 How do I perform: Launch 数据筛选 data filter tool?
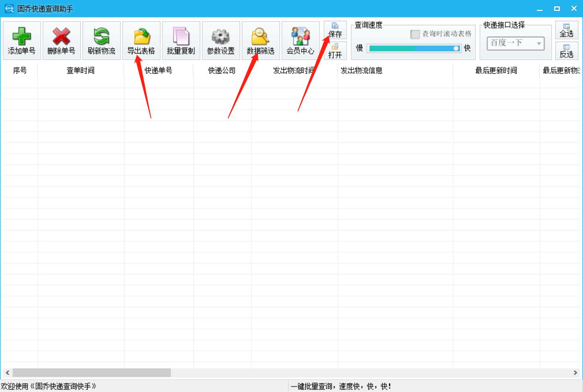(x=260, y=41)
